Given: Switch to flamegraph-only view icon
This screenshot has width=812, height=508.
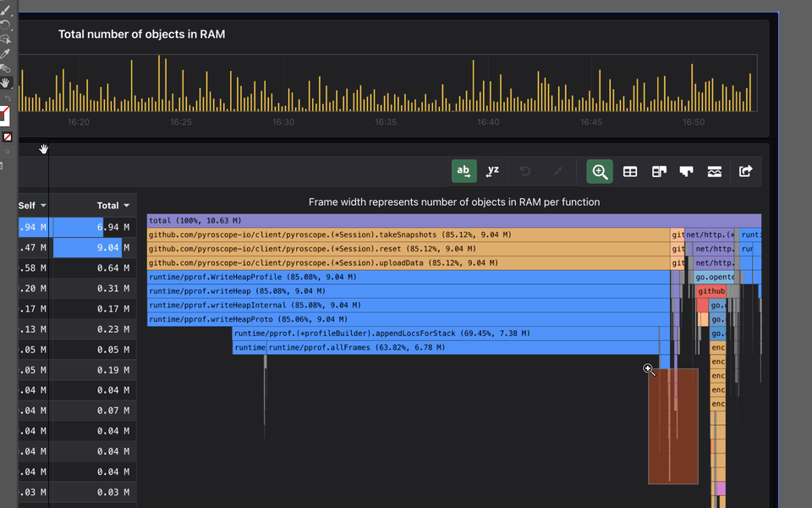Looking at the screenshot, I should pos(686,172).
